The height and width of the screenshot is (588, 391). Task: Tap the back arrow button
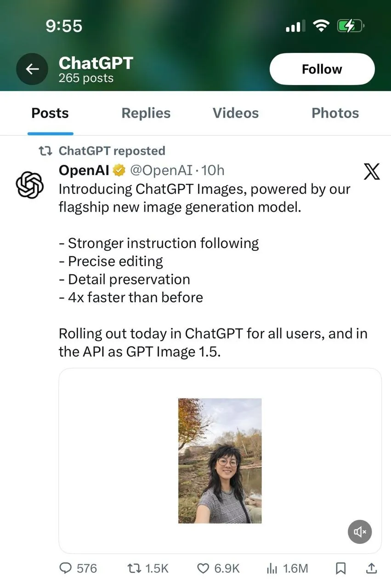32,69
